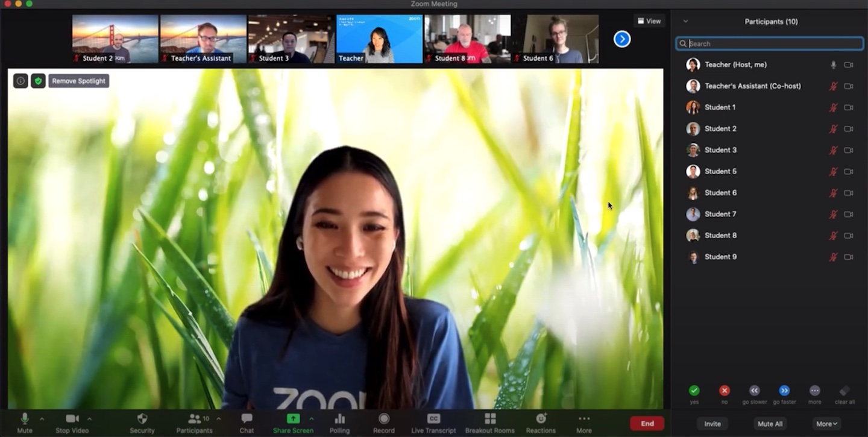This screenshot has height=437, width=868.
Task: Unmute Student 3 in the participants list
Action: point(834,150)
